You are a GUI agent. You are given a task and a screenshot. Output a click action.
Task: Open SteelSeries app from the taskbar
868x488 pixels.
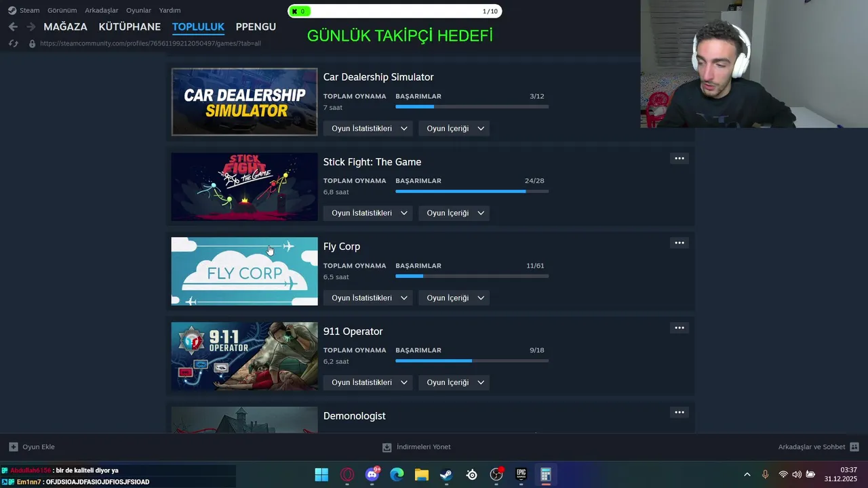click(x=471, y=474)
